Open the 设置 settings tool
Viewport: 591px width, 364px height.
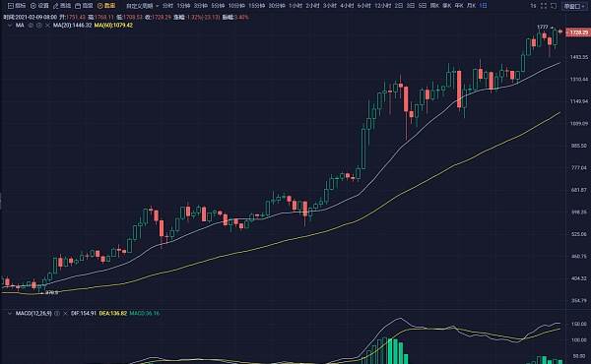point(39,6)
